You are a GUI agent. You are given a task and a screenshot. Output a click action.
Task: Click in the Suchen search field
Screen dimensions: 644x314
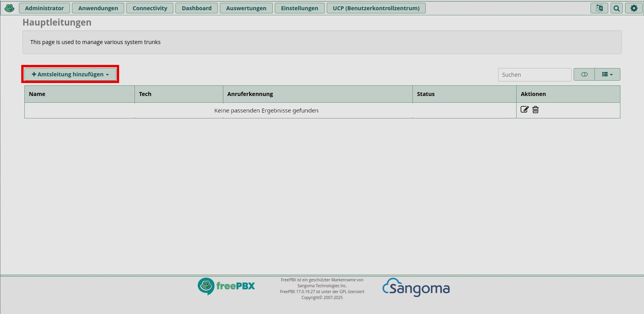coord(534,75)
